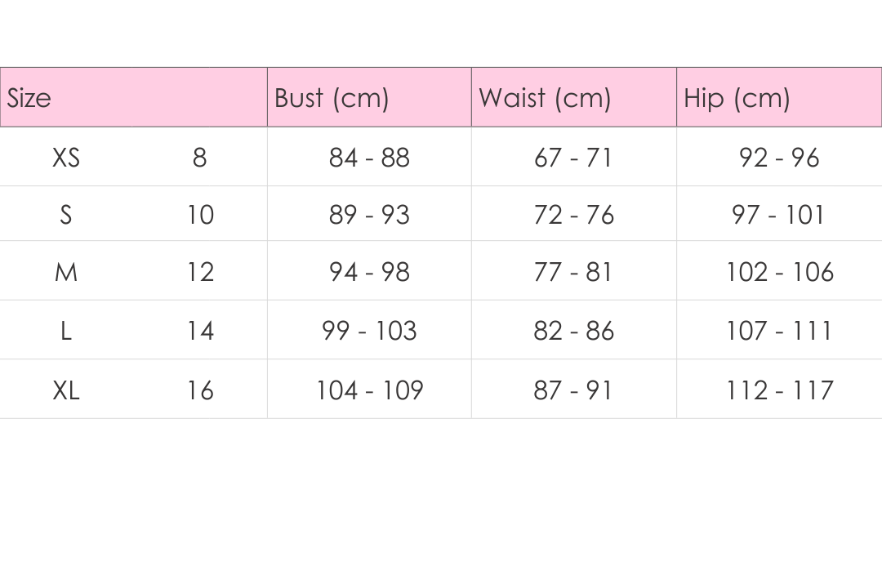882x588 pixels.
Task: Click bust measurement 99 - 103
Action: [x=369, y=331]
